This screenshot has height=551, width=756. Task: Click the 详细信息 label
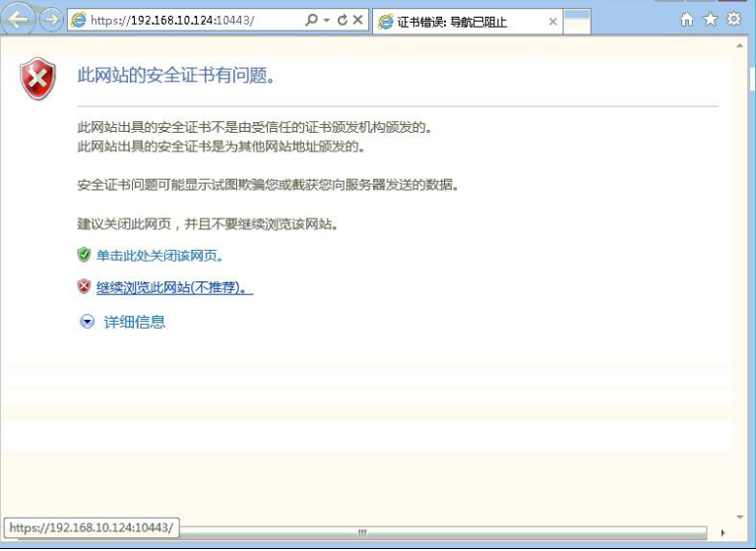[x=135, y=322]
